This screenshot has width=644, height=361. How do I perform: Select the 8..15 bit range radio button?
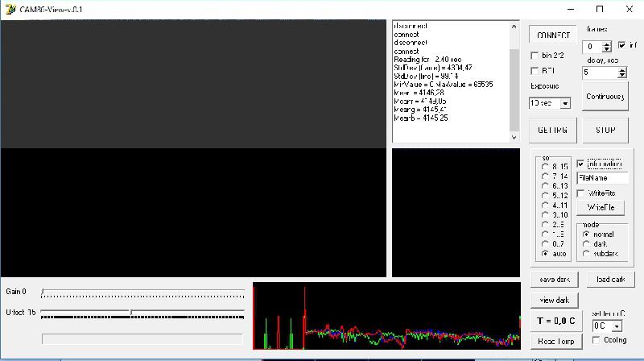click(545, 167)
